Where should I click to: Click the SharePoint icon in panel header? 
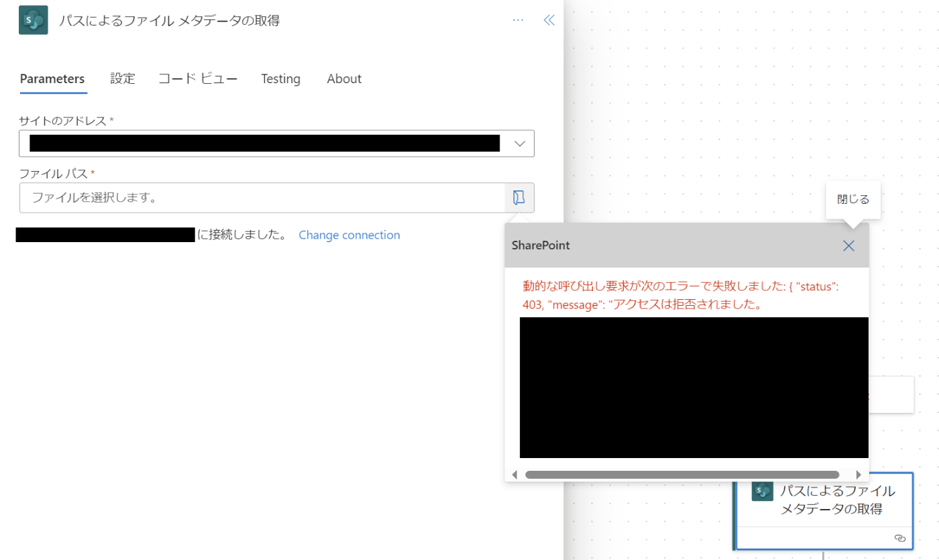pos(34,20)
